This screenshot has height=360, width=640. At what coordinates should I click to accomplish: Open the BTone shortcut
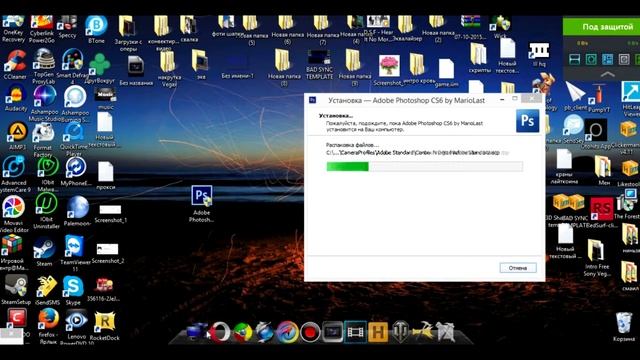point(96,29)
